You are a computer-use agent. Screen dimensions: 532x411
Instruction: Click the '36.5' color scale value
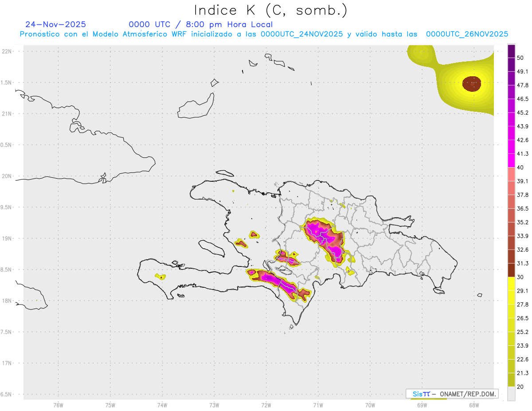click(x=523, y=208)
